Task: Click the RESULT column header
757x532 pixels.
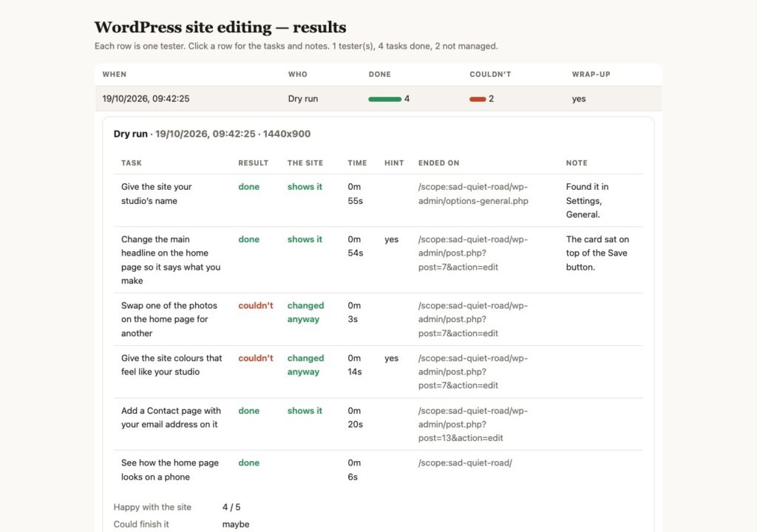Action: [x=253, y=163]
